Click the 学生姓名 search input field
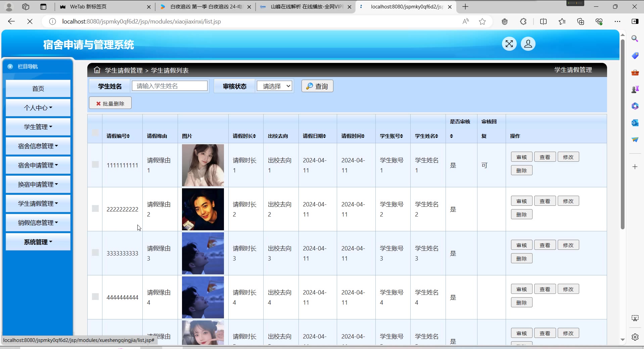The image size is (644, 349). click(x=170, y=86)
